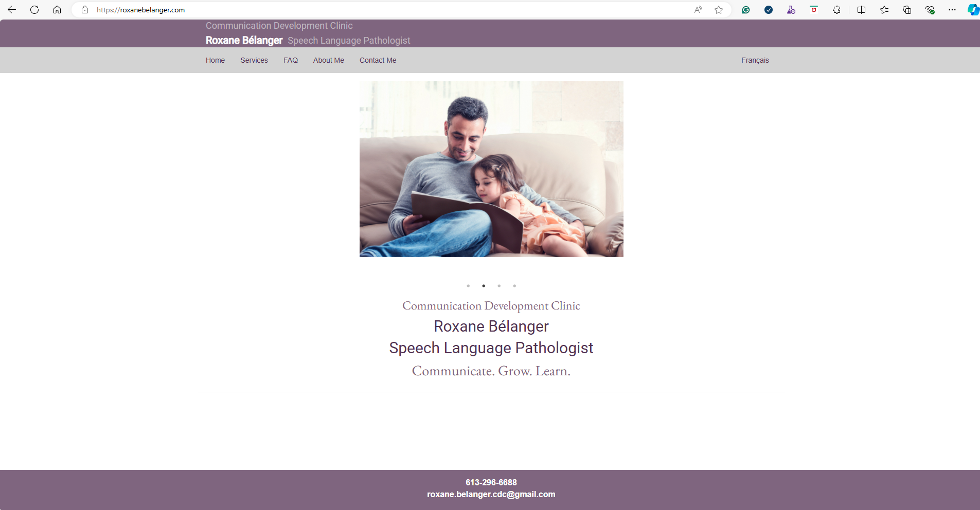
Task: Click the phone number 613-296-6688
Action: [491, 482]
